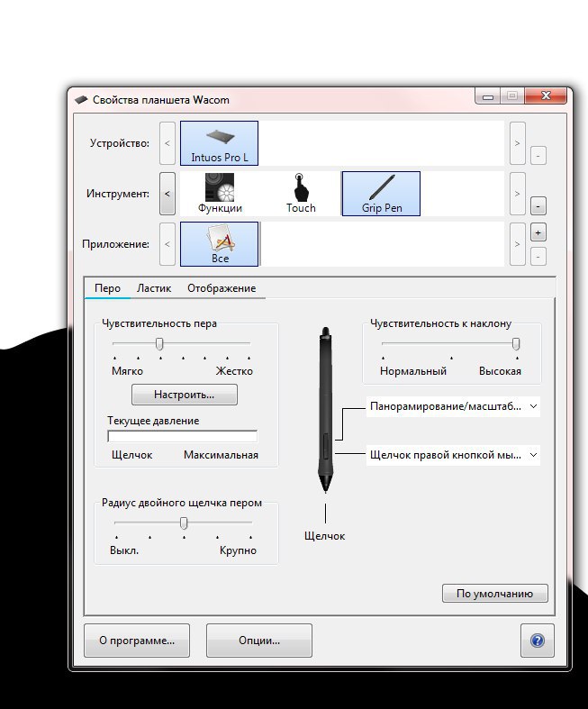This screenshot has height=709, width=588.
Task: Open the О программе... dialog
Action: pyautogui.click(x=137, y=641)
